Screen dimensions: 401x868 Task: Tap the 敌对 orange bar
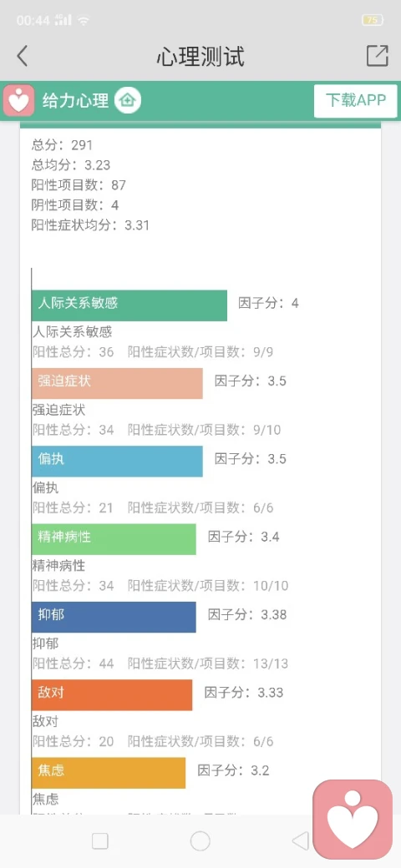click(112, 694)
